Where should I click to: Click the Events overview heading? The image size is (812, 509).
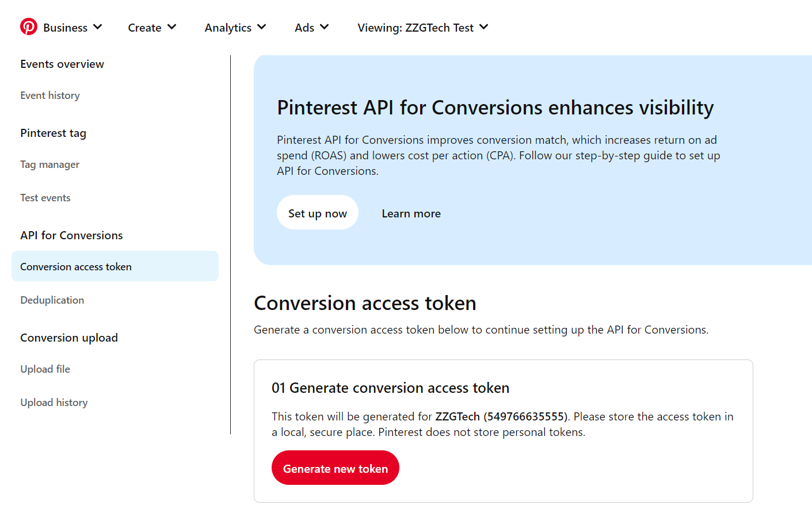point(62,64)
